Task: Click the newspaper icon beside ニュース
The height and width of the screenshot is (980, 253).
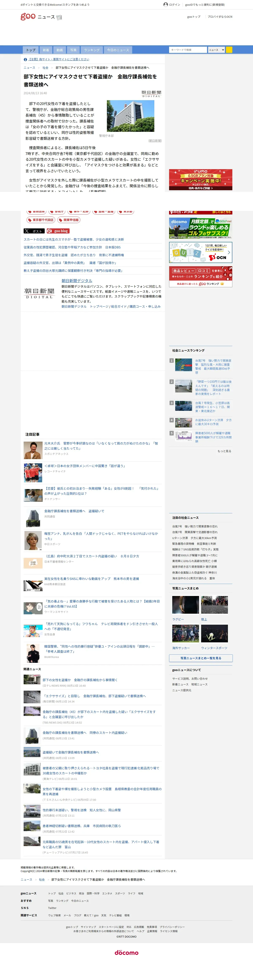Action: 59,17
